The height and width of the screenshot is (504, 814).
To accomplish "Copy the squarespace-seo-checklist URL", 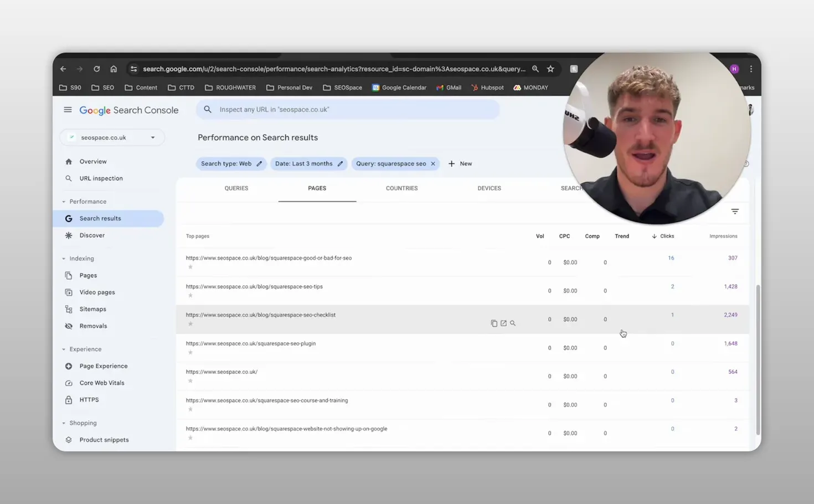I will coord(494,323).
